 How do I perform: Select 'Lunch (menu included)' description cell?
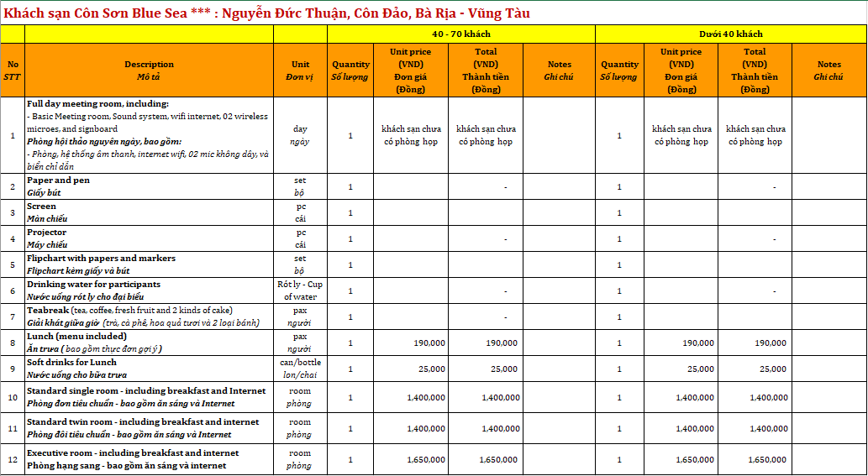(149, 343)
